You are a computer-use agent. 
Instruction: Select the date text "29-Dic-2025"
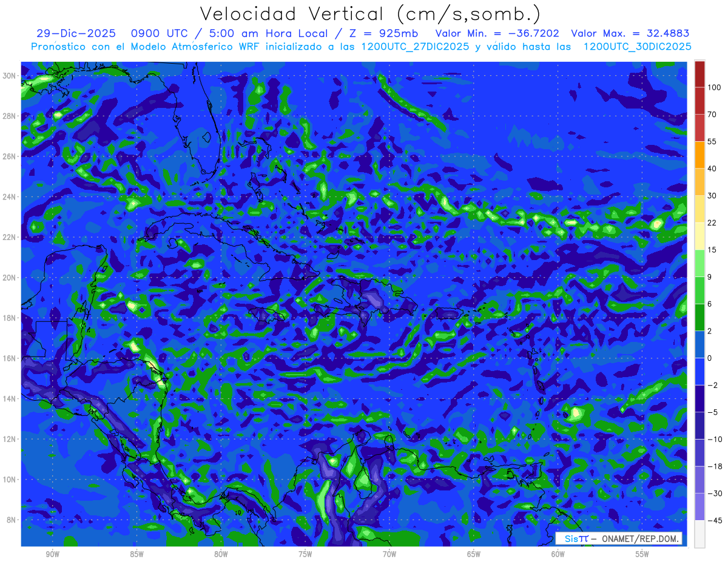click(x=75, y=34)
